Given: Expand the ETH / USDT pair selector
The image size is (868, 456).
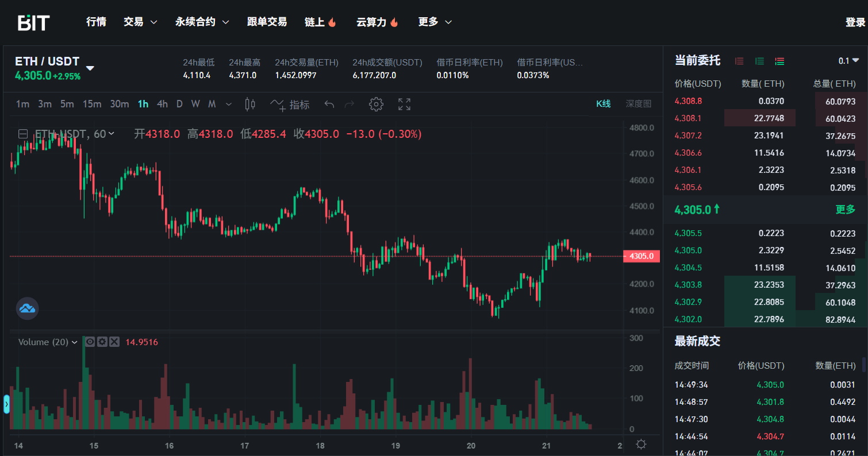Looking at the screenshot, I should pyautogui.click(x=90, y=68).
